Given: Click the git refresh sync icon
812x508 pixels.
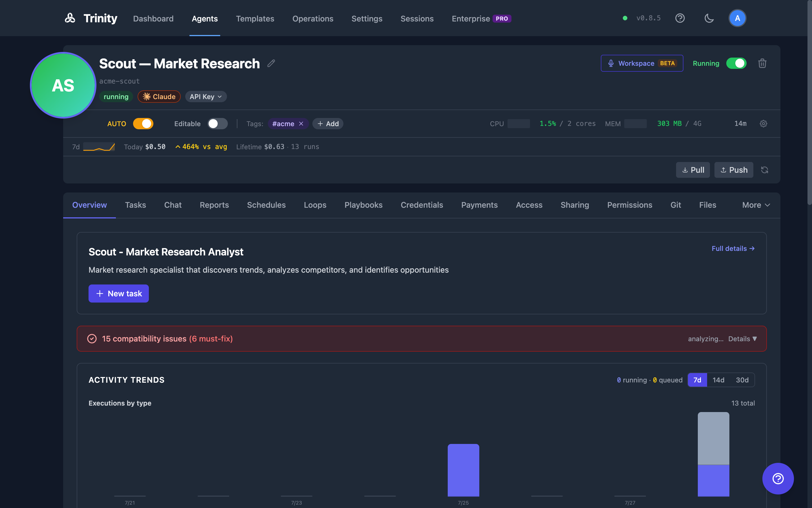Looking at the screenshot, I should coord(765,170).
